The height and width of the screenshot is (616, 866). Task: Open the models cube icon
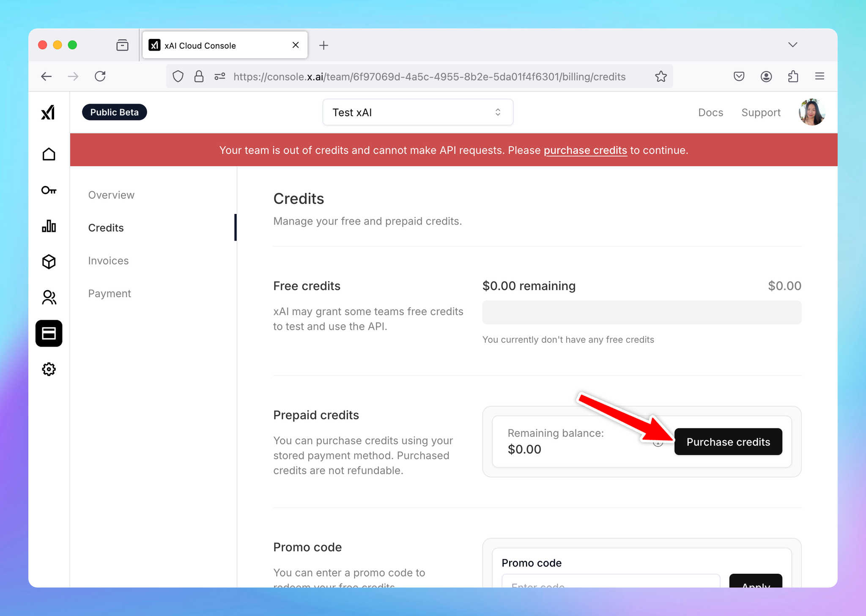pos(49,262)
